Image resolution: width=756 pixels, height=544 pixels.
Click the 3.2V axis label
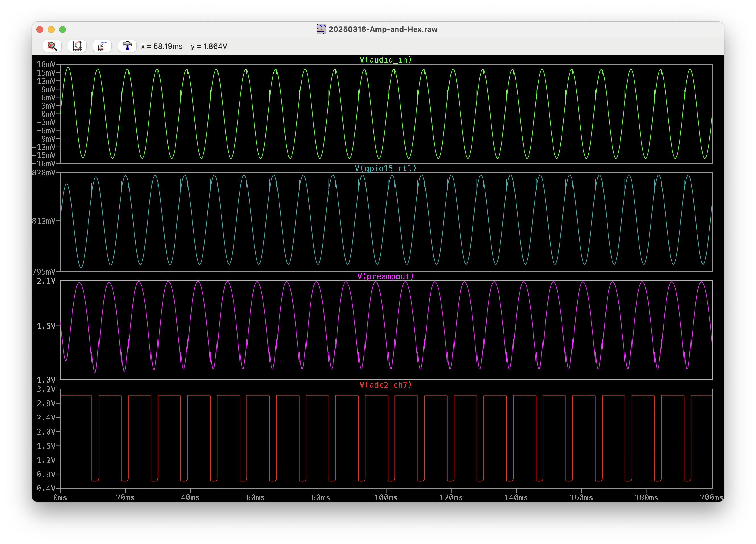click(x=46, y=389)
